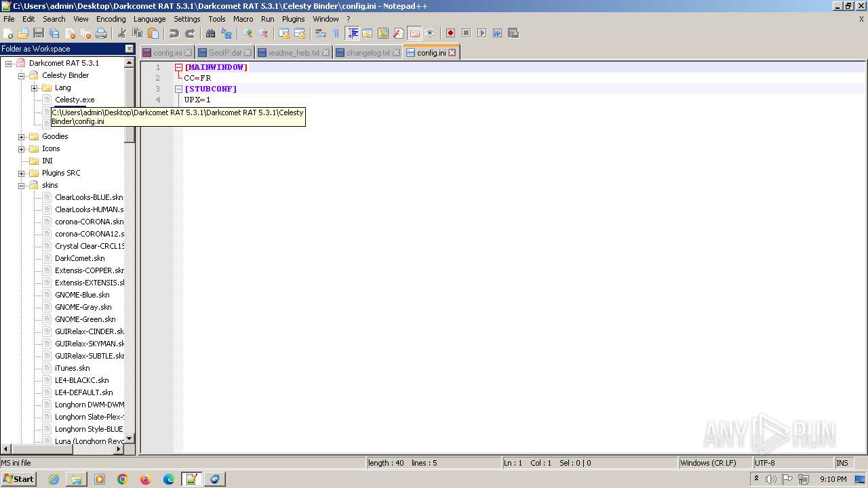Toggle word wrap in toolbar
Screen dimensions: 868x488
click(x=321, y=33)
